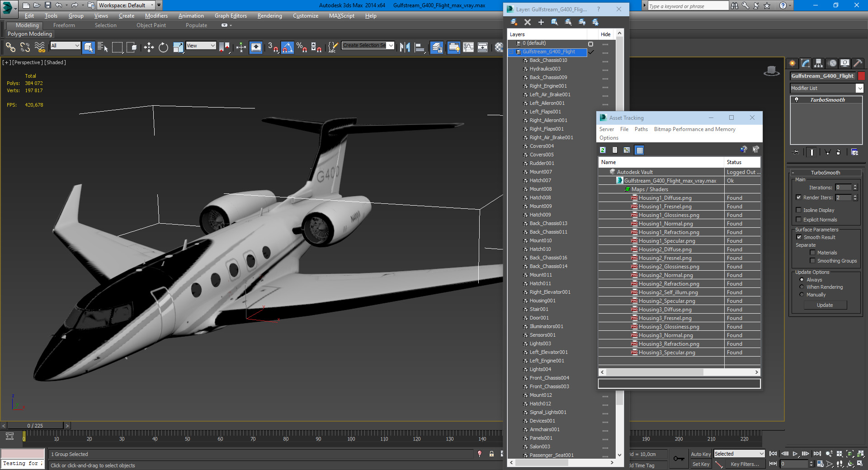Open the Motion command panel tab
Image resolution: width=868 pixels, height=470 pixels.
832,63
